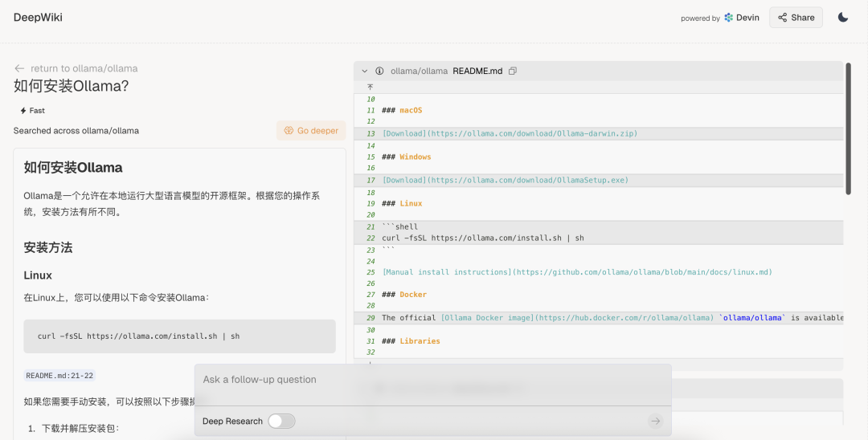The height and width of the screenshot is (440, 868).
Task: Click the Go deeper button
Action: [x=311, y=130]
